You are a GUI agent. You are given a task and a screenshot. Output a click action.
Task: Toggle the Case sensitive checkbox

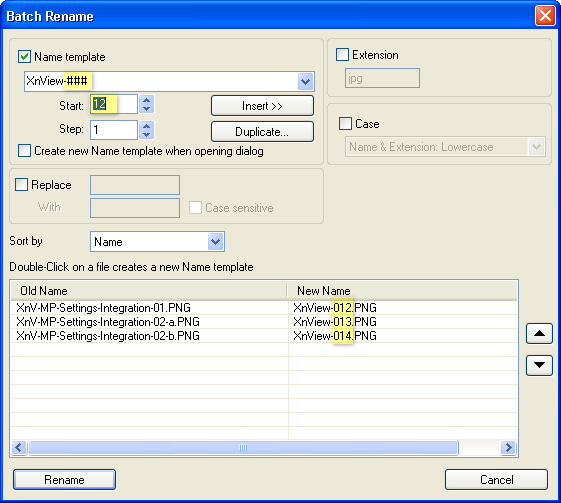[195, 207]
